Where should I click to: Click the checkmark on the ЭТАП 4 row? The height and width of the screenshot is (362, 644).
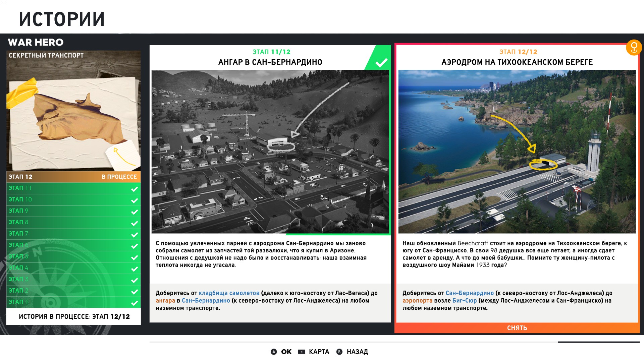coord(135,269)
